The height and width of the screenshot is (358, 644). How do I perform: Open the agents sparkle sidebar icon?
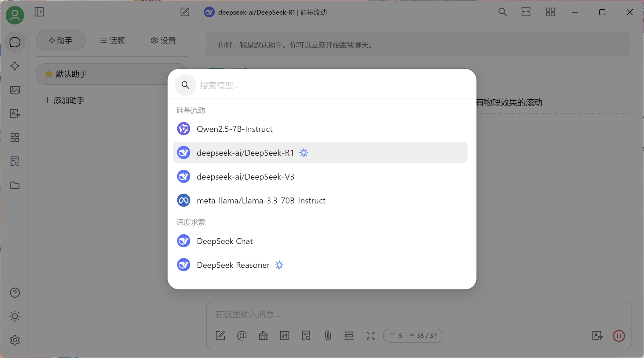point(15,66)
